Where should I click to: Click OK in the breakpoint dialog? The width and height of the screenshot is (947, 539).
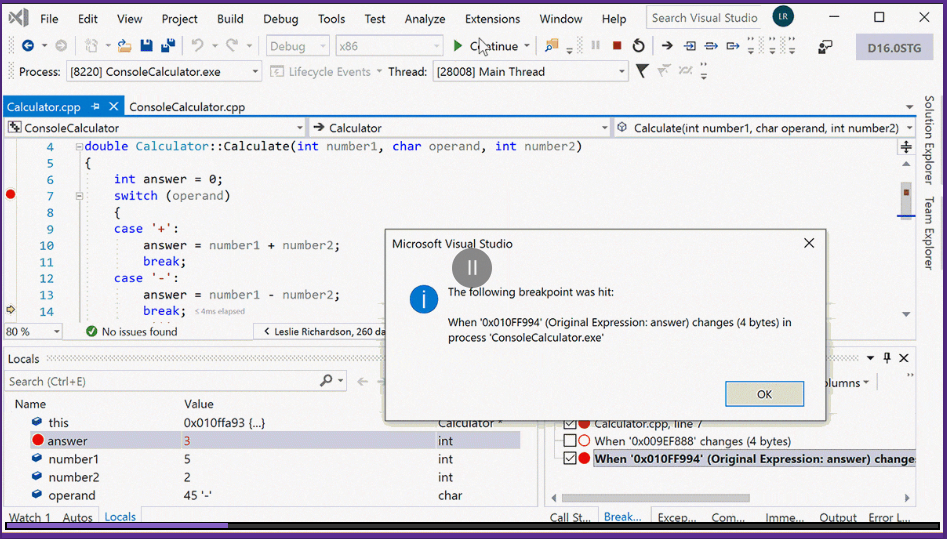pos(764,394)
